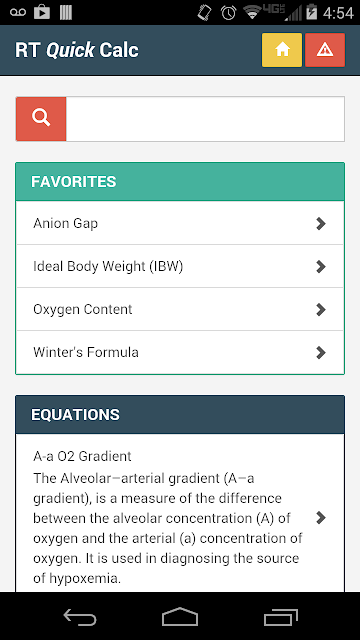Expand the Anion Gap chevron arrow
This screenshot has width=360, height=640.
[321, 223]
